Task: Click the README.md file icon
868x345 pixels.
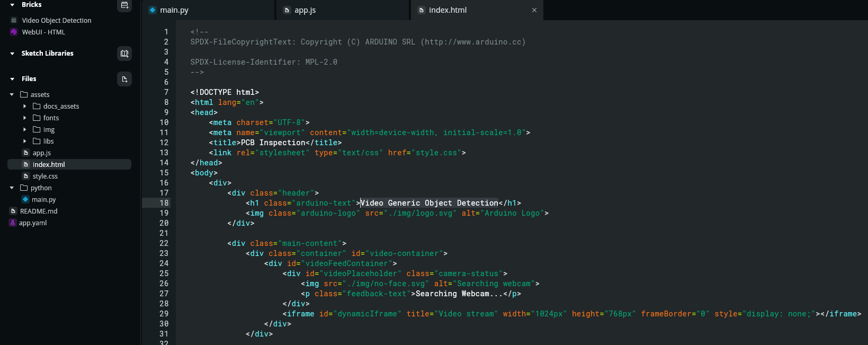Action: 13,211
